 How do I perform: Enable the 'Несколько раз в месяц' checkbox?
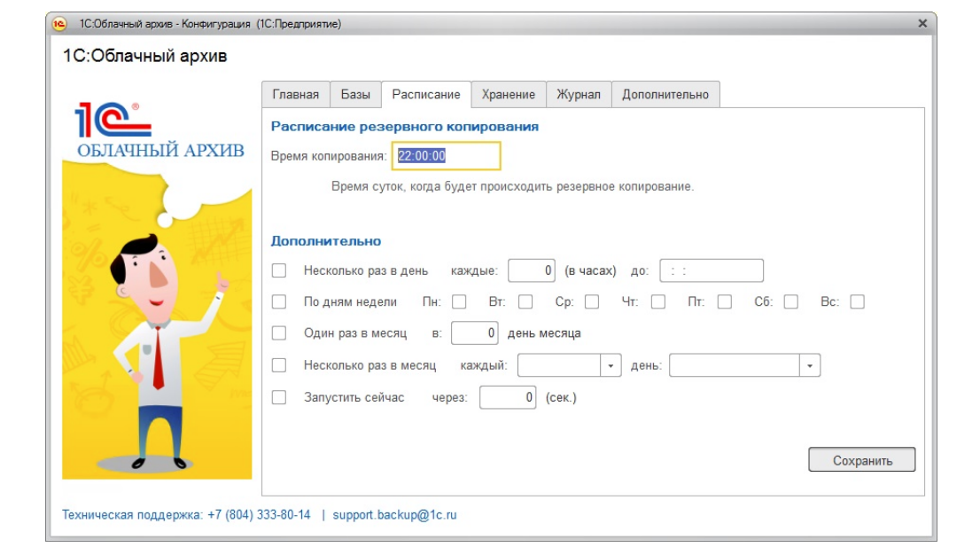(279, 364)
